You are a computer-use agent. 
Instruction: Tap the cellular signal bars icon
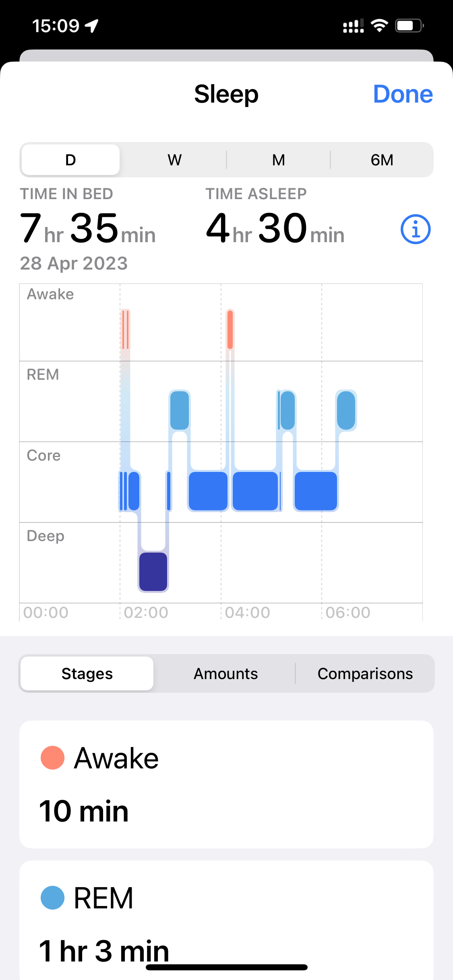[x=353, y=26]
